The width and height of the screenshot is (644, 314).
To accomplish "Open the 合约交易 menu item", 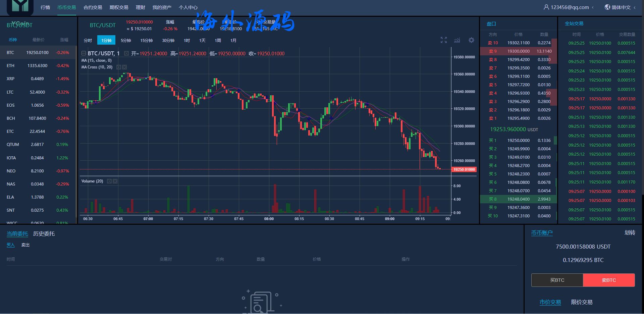I will click(x=93, y=7).
